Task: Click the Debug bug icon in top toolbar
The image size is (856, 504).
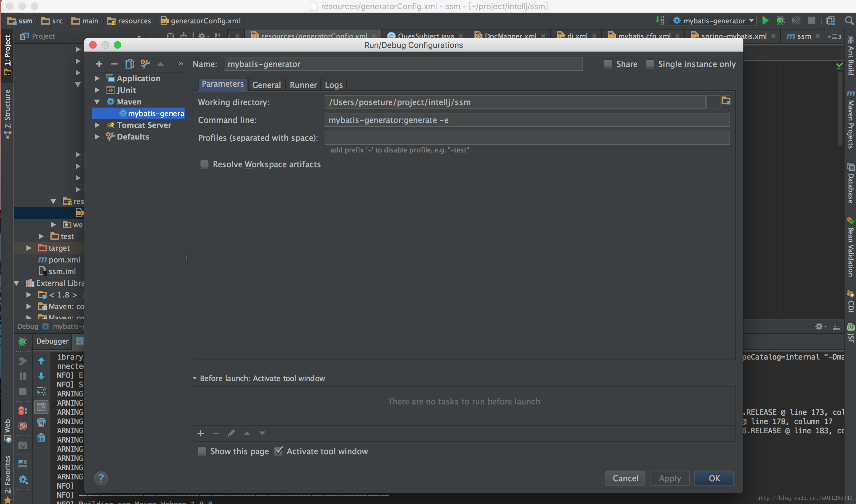Action: click(781, 21)
